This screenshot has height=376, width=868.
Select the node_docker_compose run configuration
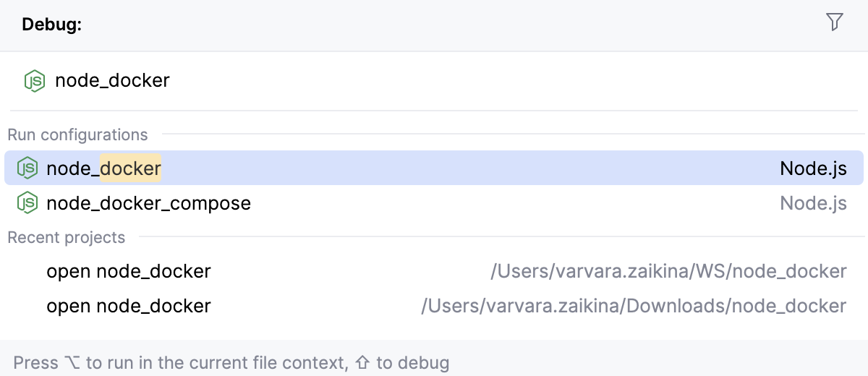click(148, 203)
